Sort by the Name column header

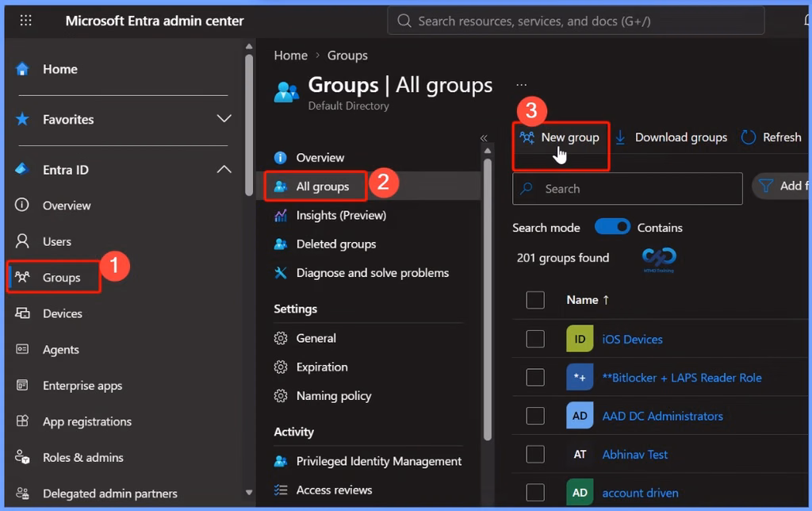pos(588,300)
